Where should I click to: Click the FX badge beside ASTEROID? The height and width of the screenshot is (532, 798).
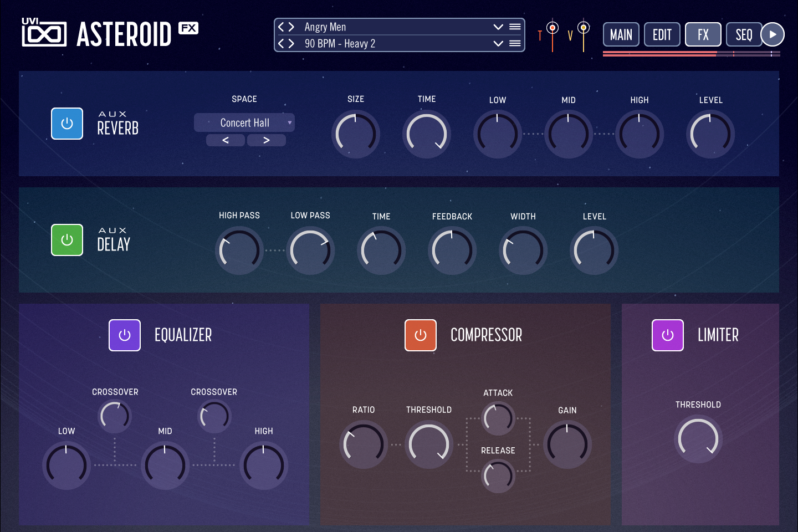point(188,28)
